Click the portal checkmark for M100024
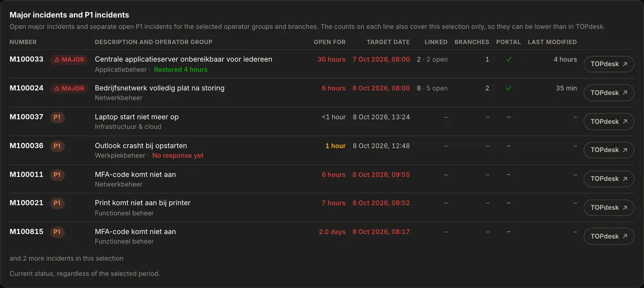Viewport: 644px width, 288px height. (509, 88)
